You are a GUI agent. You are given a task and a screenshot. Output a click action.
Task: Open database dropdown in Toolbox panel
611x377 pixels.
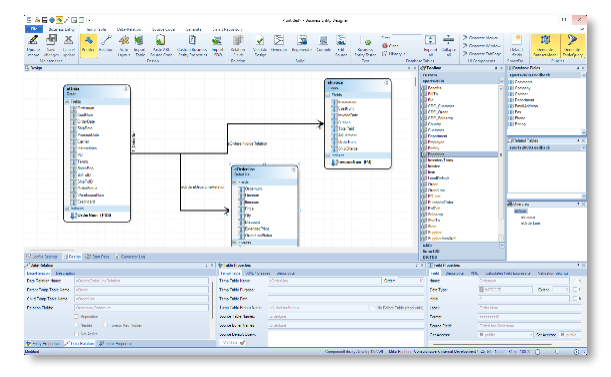(x=502, y=81)
